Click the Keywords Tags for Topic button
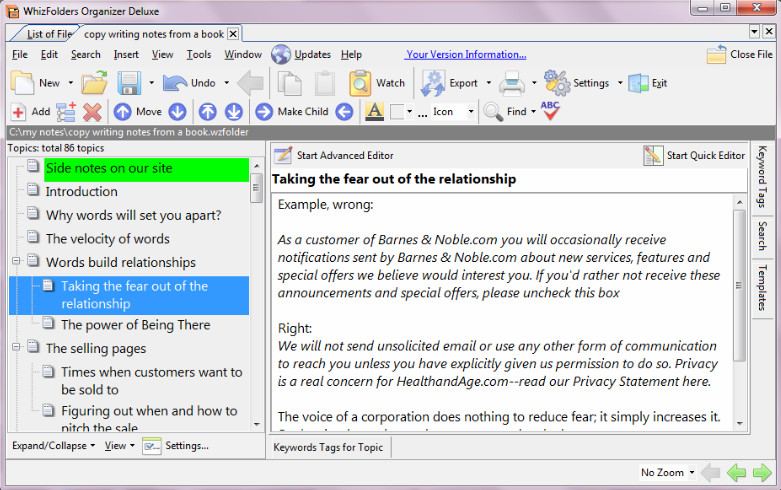Screen dimensions: 781x490 [x=328, y=447]
